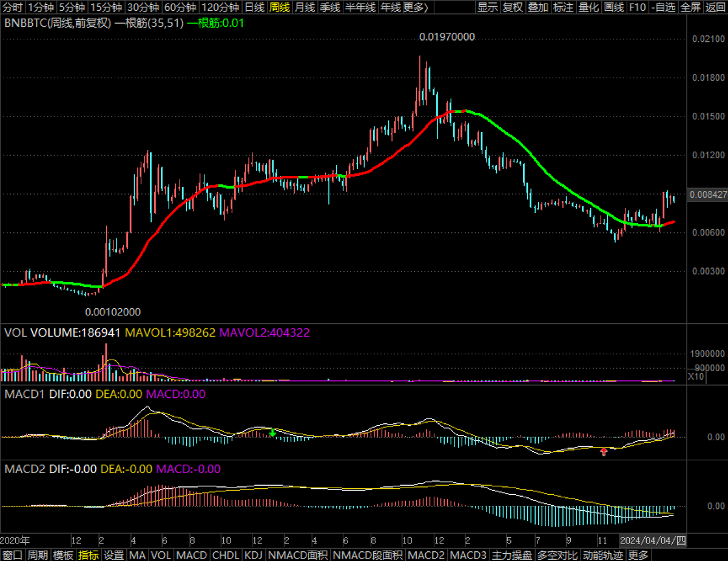Image resolution: width=728 pixels, height=561 pixels.
Task: Open 更多 in the bottom indicator bar
Action: (x=638, y=555)
